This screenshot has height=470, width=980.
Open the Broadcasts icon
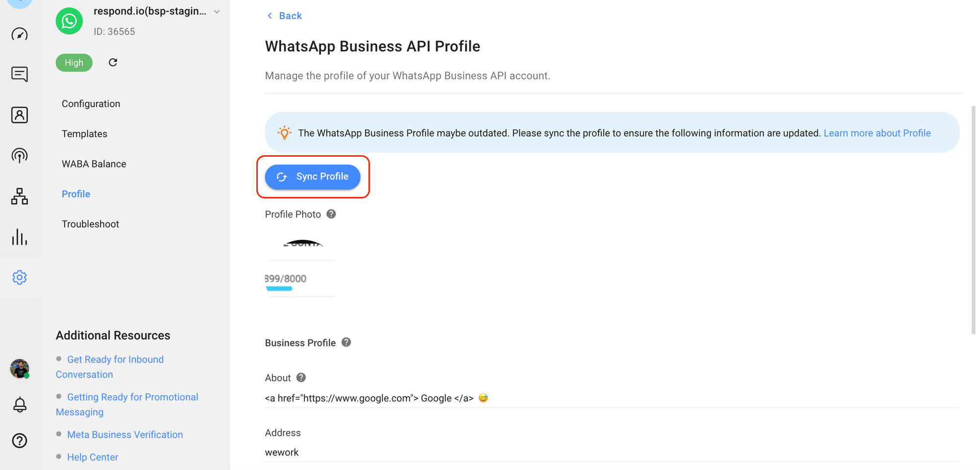pyautogui.click(x=20, y=156)
